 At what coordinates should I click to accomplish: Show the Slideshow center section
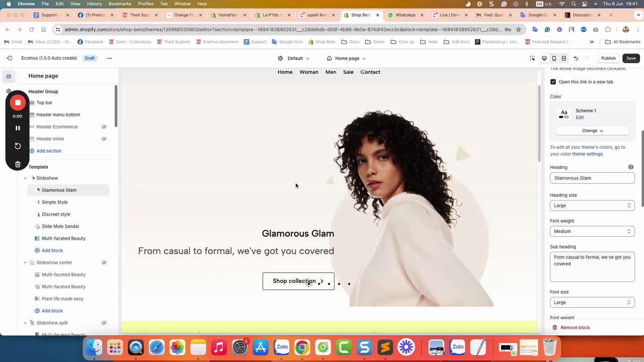104,262
